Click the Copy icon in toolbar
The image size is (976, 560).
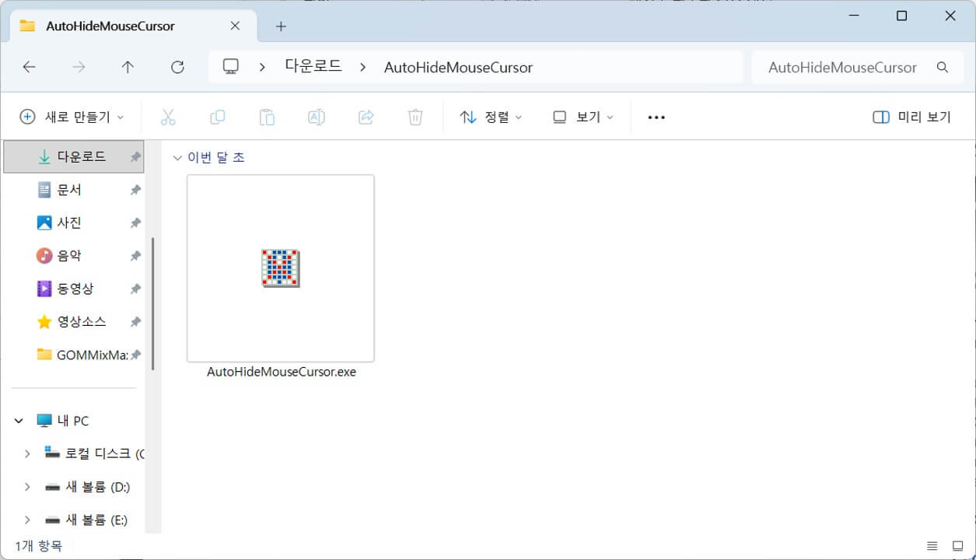point(218,117)
